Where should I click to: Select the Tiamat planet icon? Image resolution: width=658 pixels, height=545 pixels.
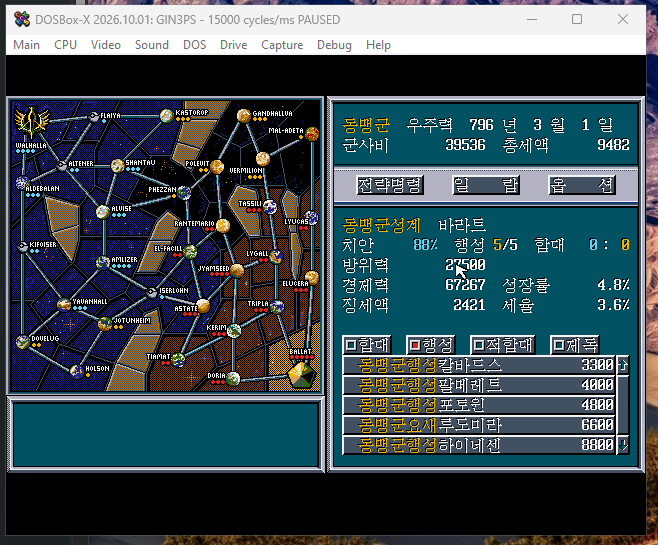[178, 360]
